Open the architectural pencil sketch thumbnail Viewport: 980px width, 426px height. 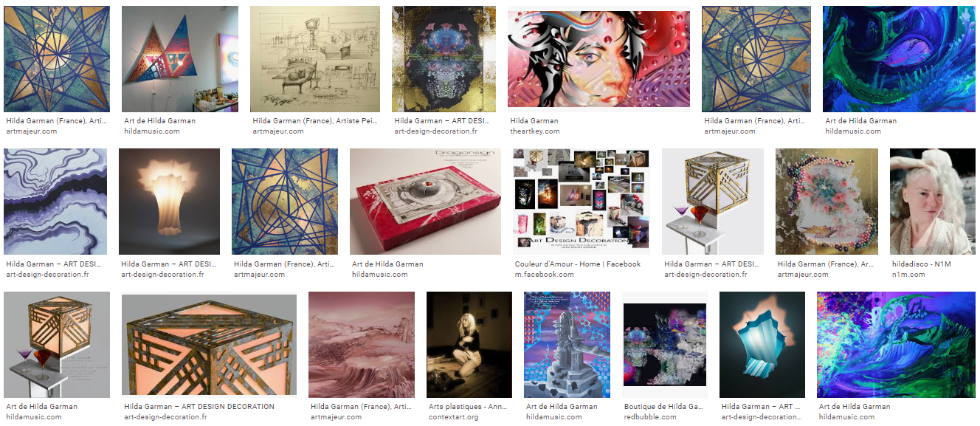pyautogui.click(x=315, y=59)
